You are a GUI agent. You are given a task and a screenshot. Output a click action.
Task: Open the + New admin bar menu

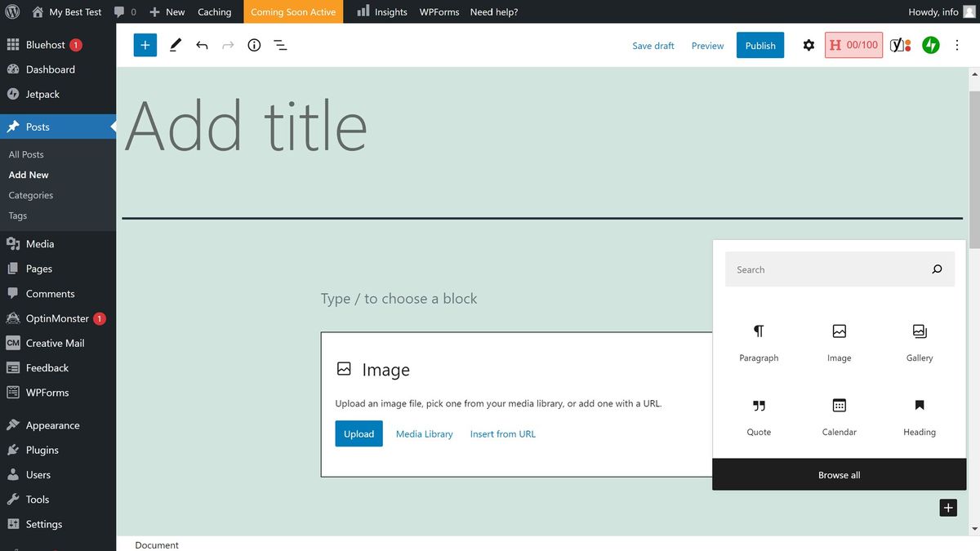pyautogui.click(x=167, y=11)
